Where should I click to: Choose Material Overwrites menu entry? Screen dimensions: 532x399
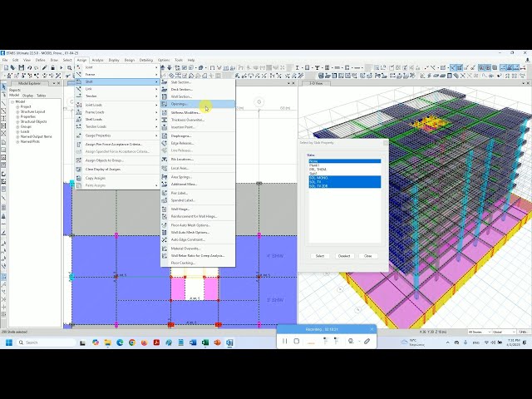pyautogui.click(x=198, y=249)
